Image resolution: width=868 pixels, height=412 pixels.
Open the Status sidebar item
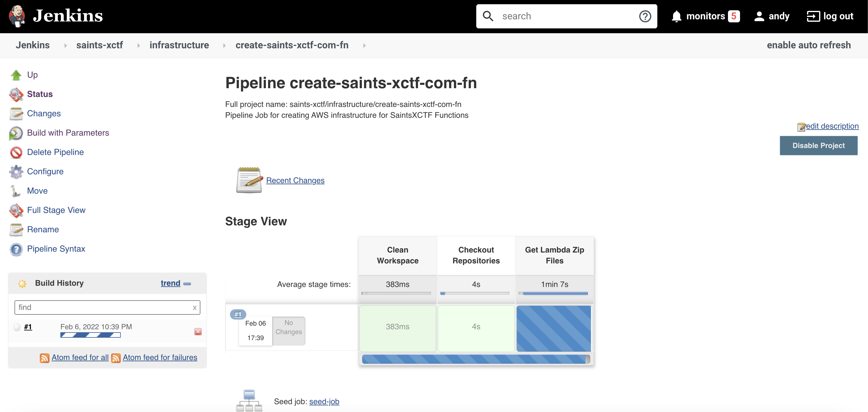point(40,94)
